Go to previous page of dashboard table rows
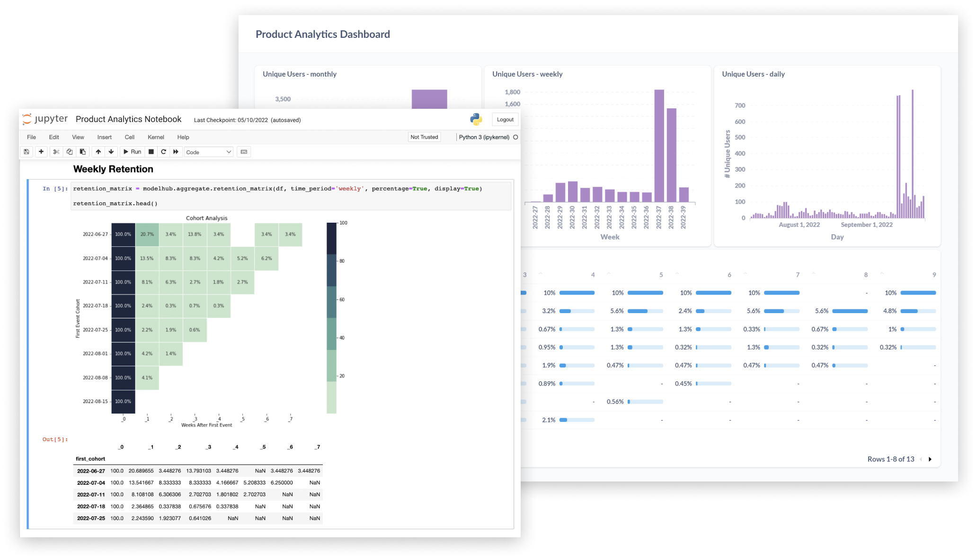 coord(921,459)
